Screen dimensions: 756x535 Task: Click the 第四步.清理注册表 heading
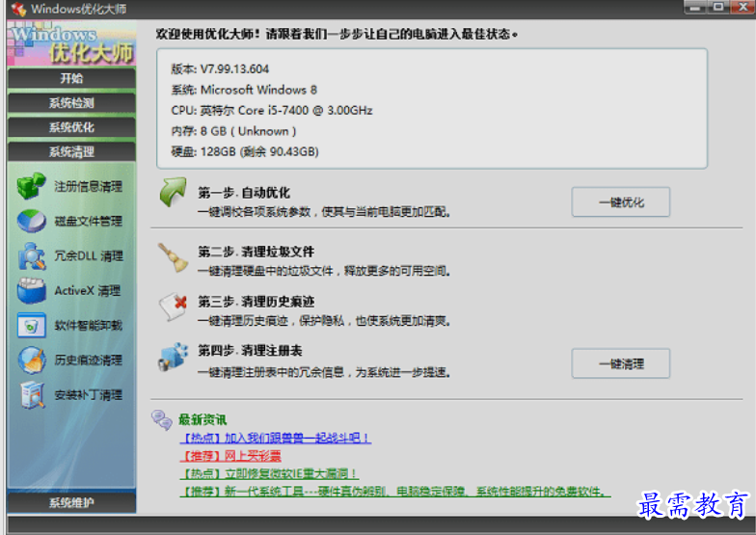250,351
